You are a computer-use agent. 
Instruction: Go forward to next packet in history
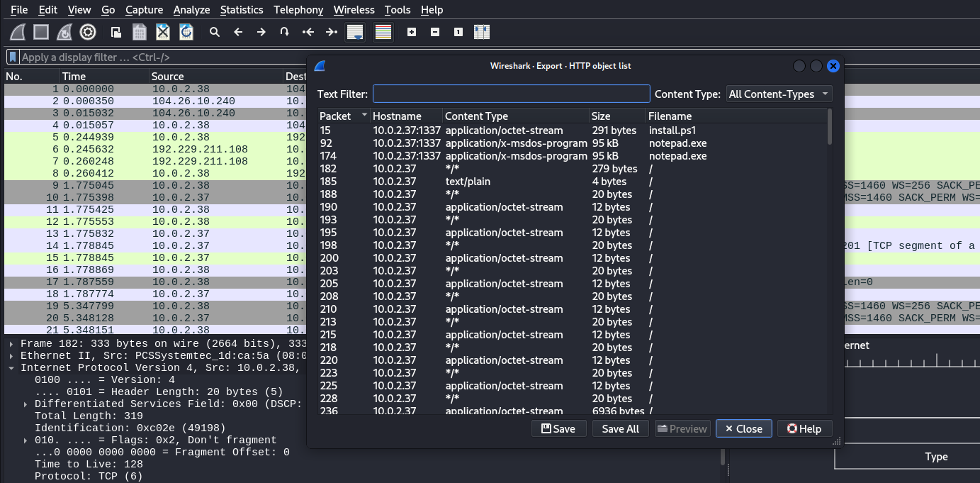261,32
